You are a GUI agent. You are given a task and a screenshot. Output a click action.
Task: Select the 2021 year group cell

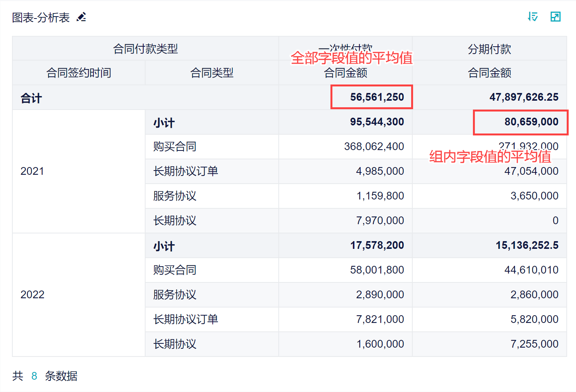click(x=32, y=171)
